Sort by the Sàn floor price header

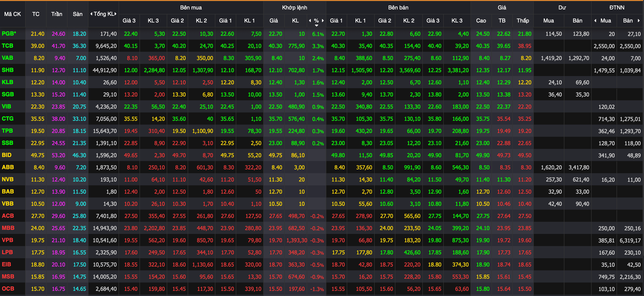(x=78, y=14)
